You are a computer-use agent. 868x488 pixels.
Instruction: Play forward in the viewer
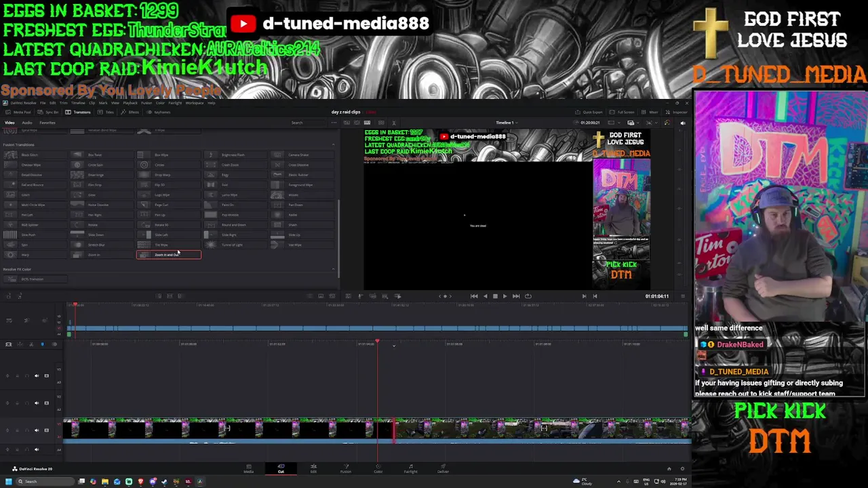(x=505, y=296)
